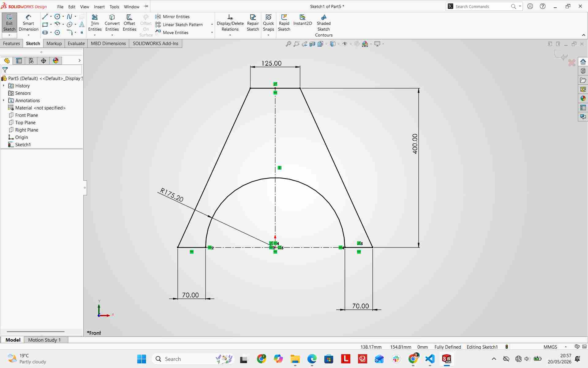Select the Spline sketch tool
Image resolution: width=588 pixels, height=368 pixels.
pos(70,17)
